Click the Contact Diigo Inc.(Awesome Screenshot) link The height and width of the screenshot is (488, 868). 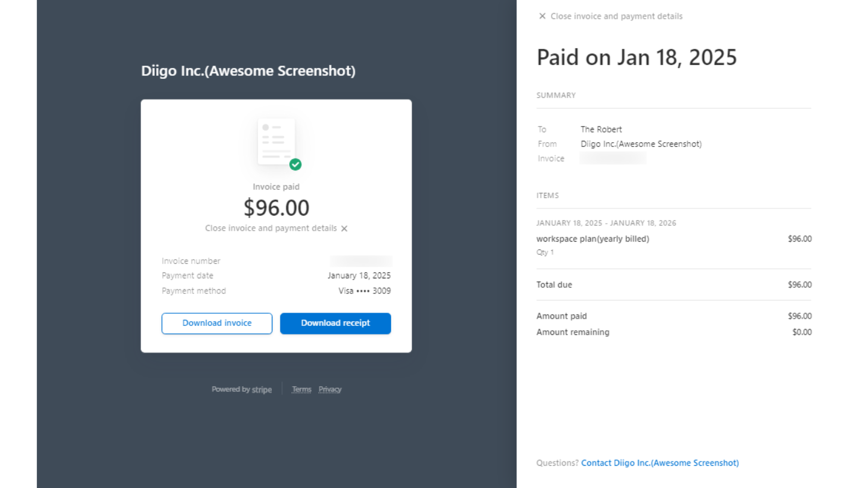click(659, 463)
